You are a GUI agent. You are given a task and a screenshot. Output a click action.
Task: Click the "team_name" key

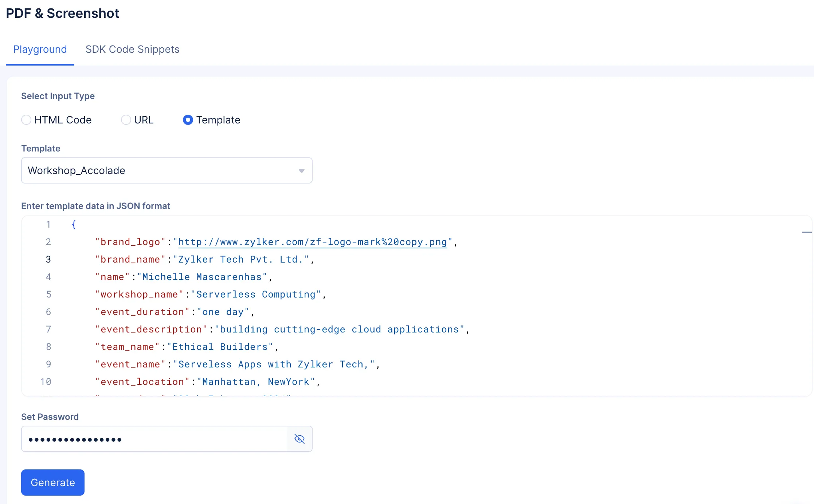[127, 347]
